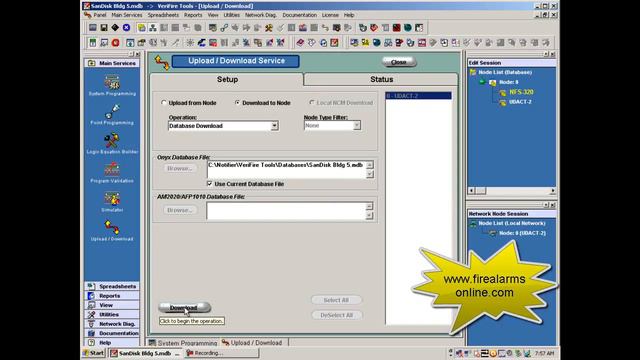
Task: Open the Panel menu
Action: point(100,15)
